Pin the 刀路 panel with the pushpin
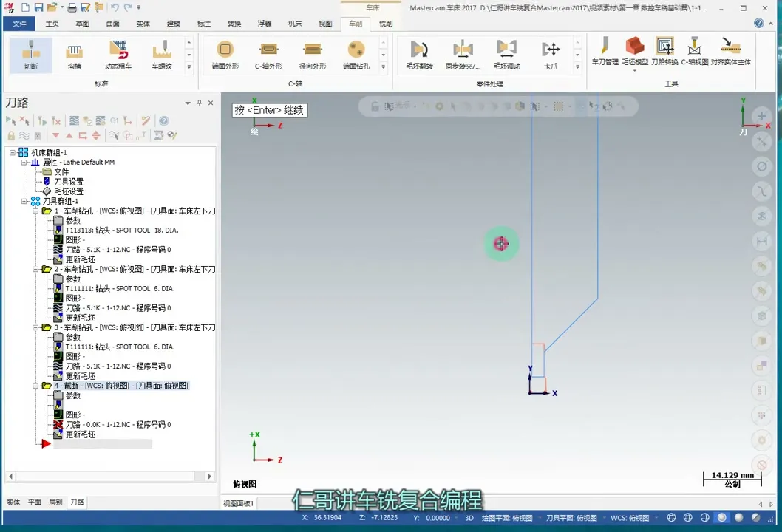 point(199,103)
